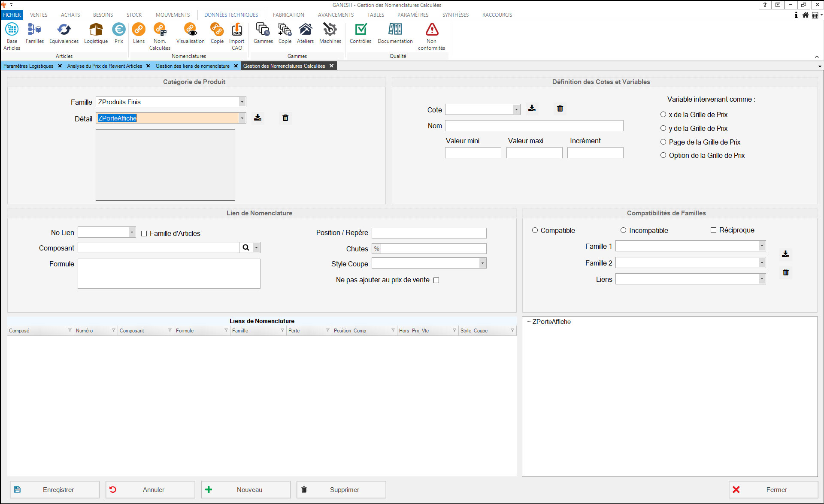The width and height of the screenshot is (824, 504).
Task: Click the save icon beside the Cote dropdown
Action: (532, 108)
